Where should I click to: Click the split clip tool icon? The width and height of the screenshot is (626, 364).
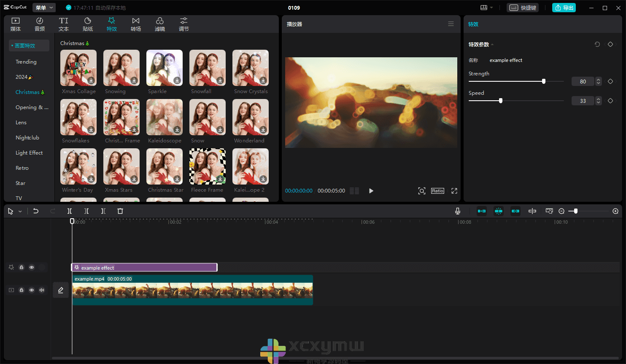pyautogui.click(x=70, y=211)
